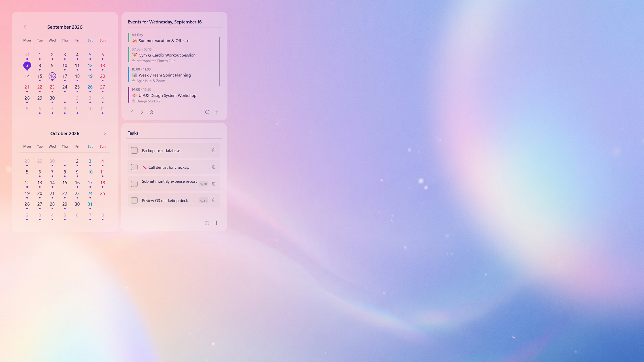Open the UI/UX Design System Workshop event
The width and height of the screenshot is (644, 362).
[173, 95]
